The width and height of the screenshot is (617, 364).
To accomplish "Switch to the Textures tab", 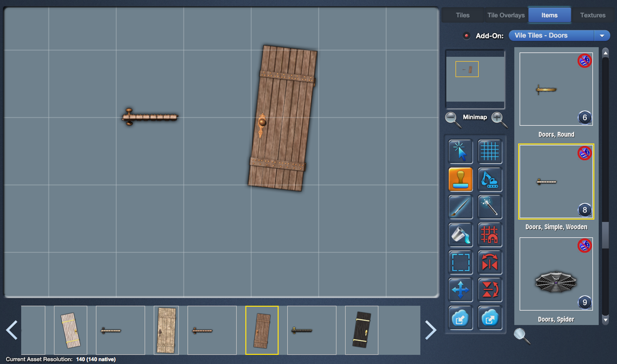I will click(593, 15).
